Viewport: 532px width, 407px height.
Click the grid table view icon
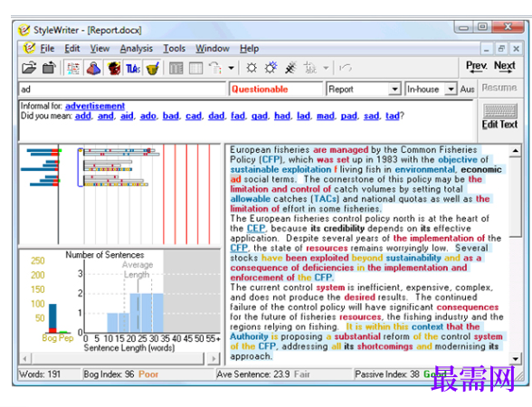click(195, 68)
